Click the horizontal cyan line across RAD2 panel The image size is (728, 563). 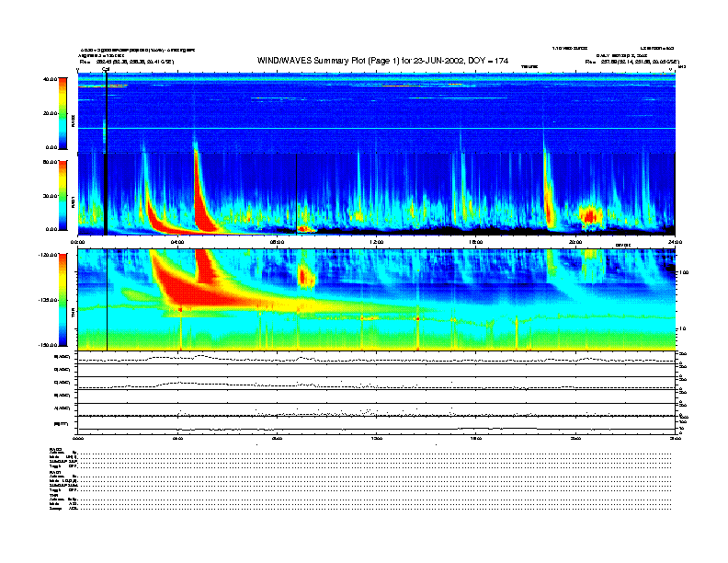[376, 128]
